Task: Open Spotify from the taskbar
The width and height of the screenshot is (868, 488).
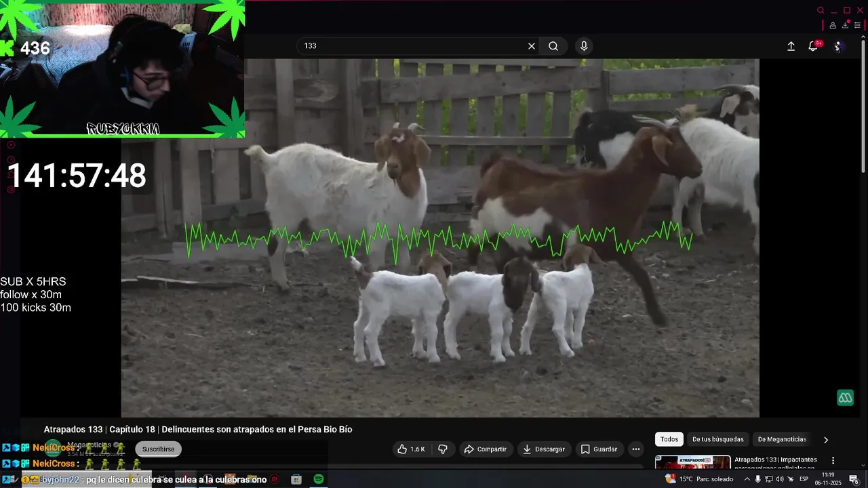Action: tap(319, 479)
